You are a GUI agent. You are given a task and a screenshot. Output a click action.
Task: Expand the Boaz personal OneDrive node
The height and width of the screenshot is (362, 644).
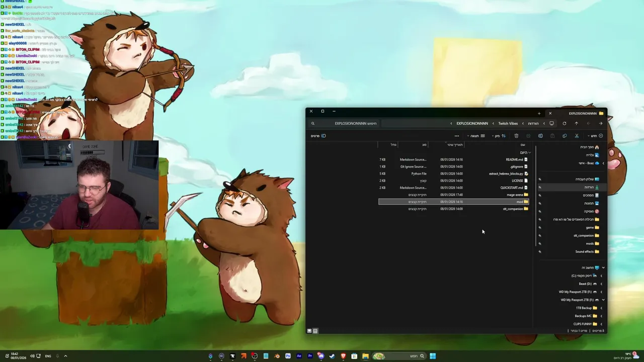click(603, 163)
